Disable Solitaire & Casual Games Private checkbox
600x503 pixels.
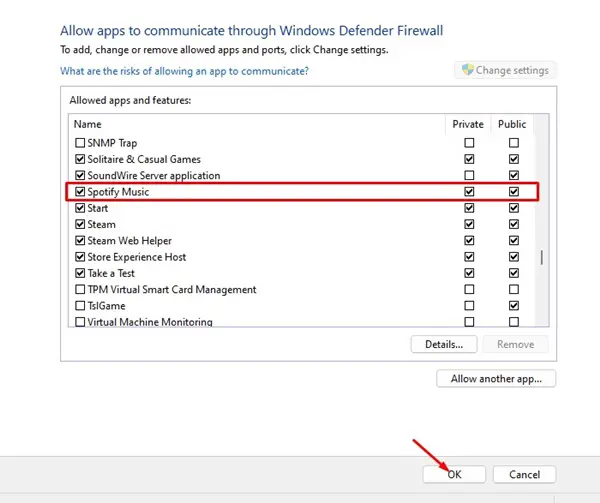pos(469,159)
